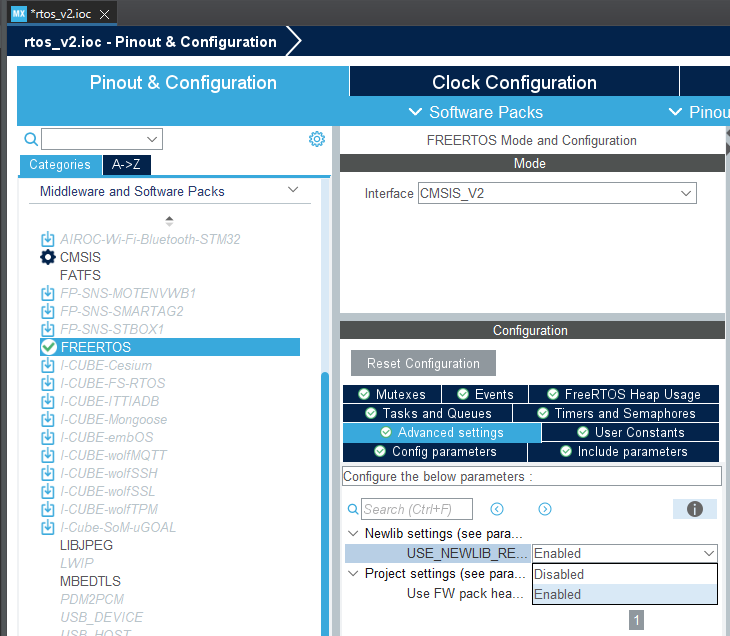Click the green check icon beside FREERTOS
This screenshot has width=730, height=636.
pos(48,347)
